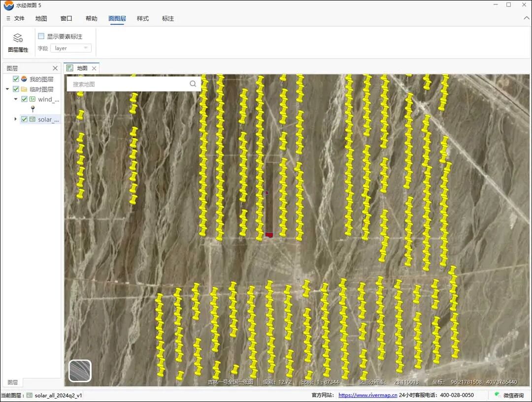Switch to the 样式 ribbon tab
Viewport: 532px width, 402px height.
[x=142, y=18]
